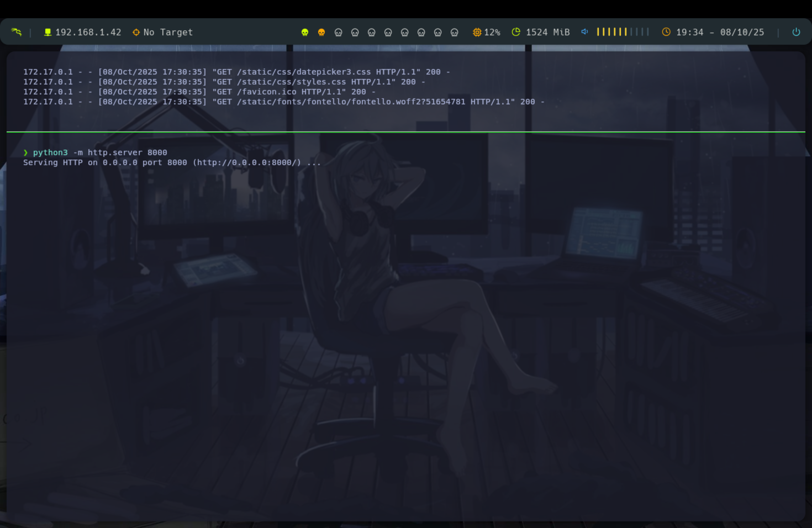The image size is (812, 528).
Task: Click the crosshair target icon
Action: pos(136,32)
